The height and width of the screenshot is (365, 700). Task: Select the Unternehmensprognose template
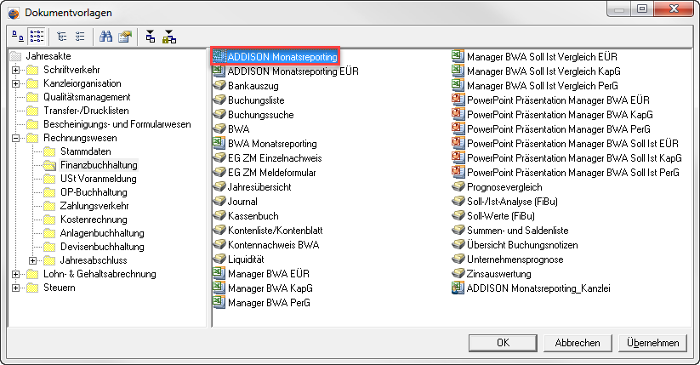click(x=515, y=259)
